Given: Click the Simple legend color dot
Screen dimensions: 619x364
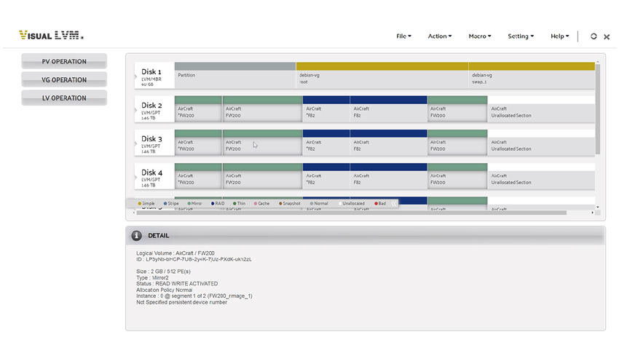Looking at the screenshot, I should (139, 204).
